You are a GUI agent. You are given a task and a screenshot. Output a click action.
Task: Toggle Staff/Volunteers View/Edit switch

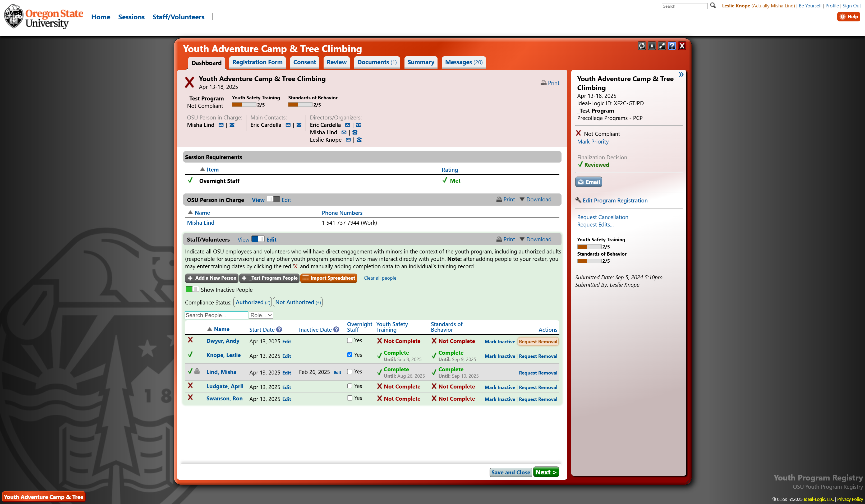(258, 239)
